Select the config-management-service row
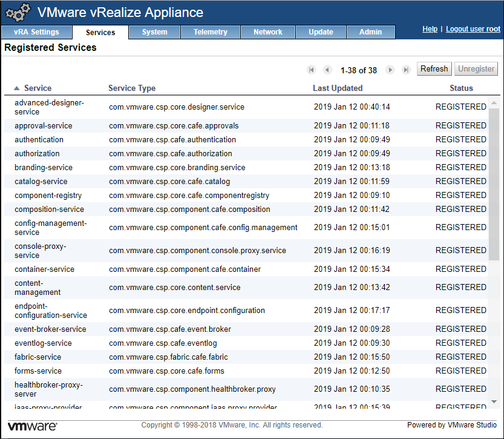 click(x=246, y=228)
